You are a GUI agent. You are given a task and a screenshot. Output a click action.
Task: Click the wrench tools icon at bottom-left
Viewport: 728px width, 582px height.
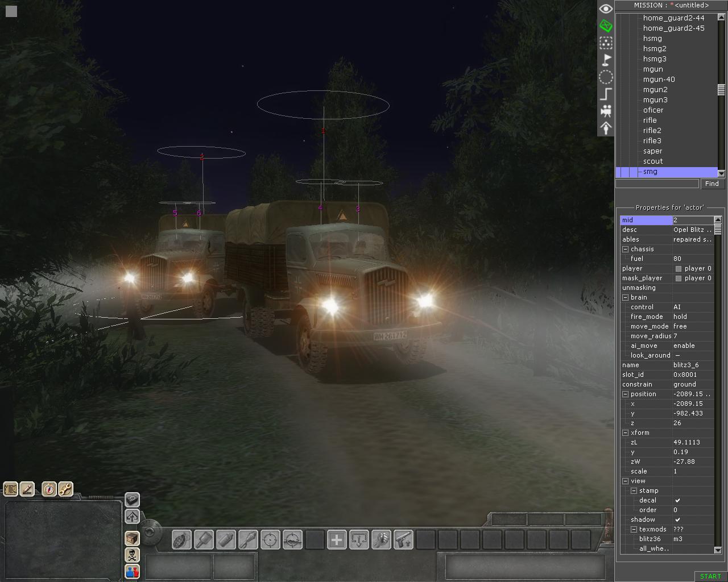click(x=65, y=489)
